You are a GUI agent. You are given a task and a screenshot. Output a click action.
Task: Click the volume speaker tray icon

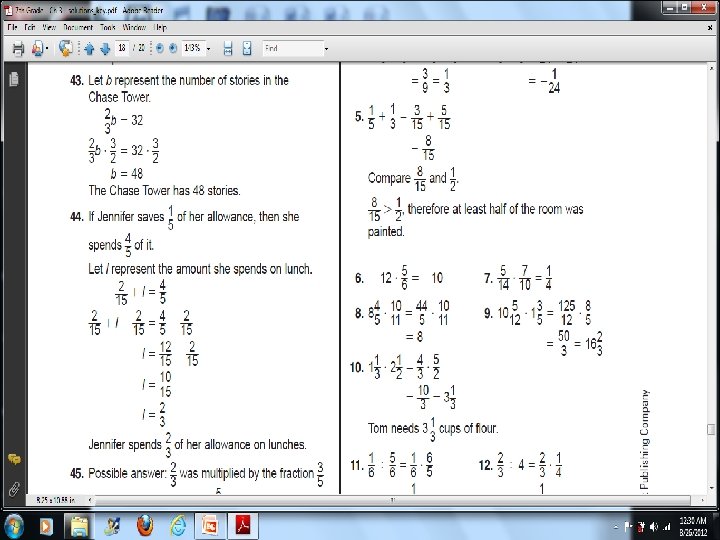click(x=654, y=527)
